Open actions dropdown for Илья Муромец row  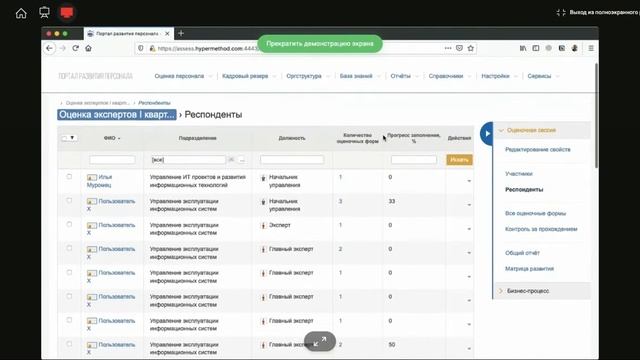pyautogui.click(x=469, y=181)
